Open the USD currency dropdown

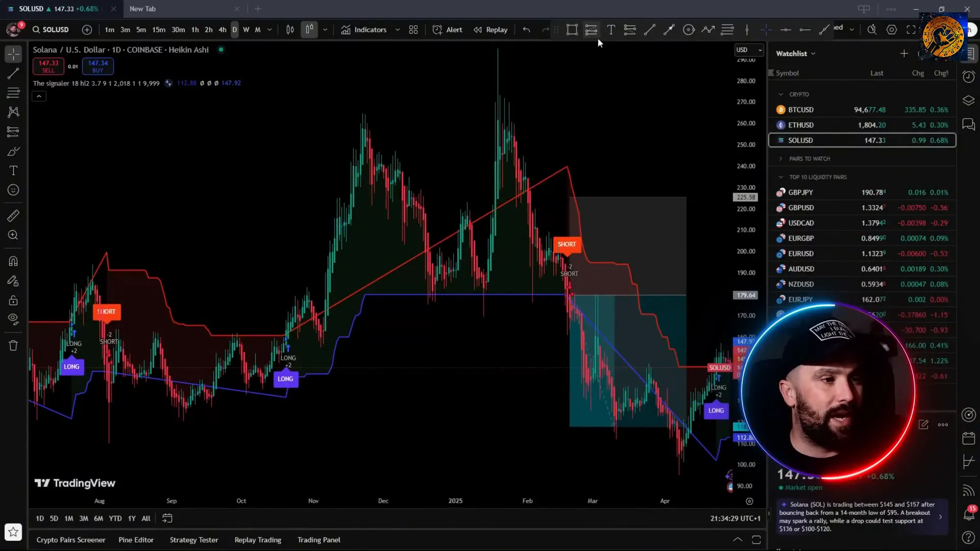point(749,49)
